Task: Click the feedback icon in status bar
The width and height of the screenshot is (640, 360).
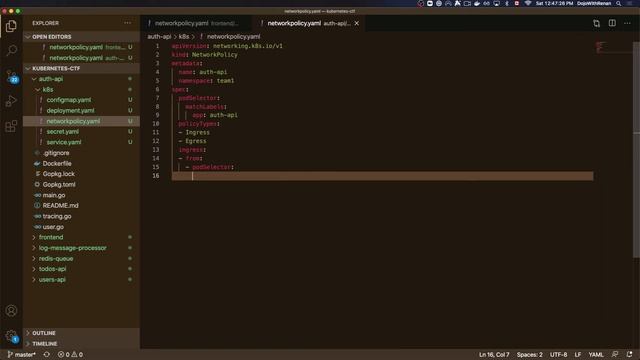Action: (615, 354)
